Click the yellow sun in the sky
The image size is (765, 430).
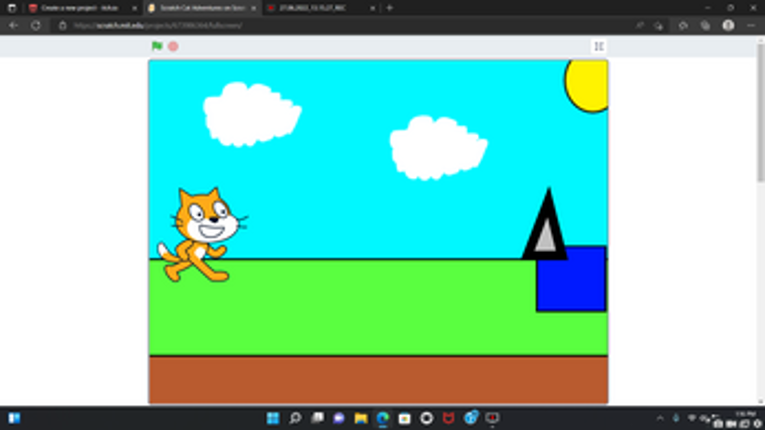587,86
